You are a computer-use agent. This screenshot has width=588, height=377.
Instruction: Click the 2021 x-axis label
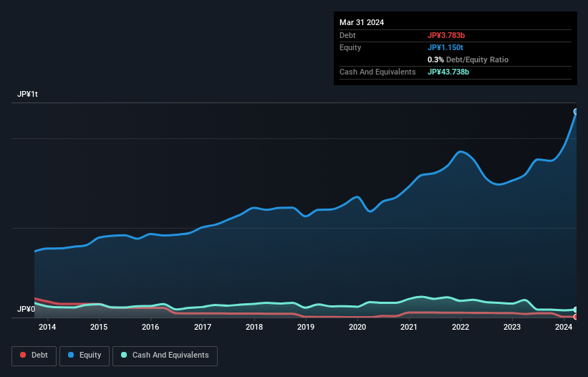(409, 327)
